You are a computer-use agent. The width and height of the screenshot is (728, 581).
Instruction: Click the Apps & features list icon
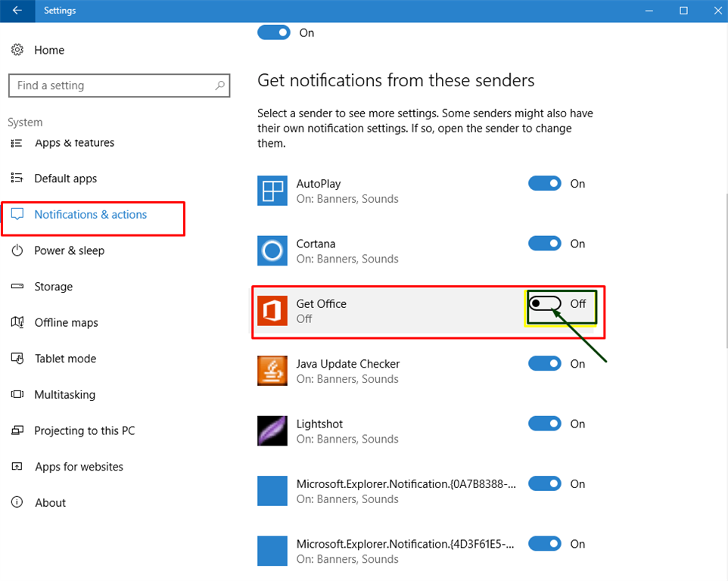(17, 143)
